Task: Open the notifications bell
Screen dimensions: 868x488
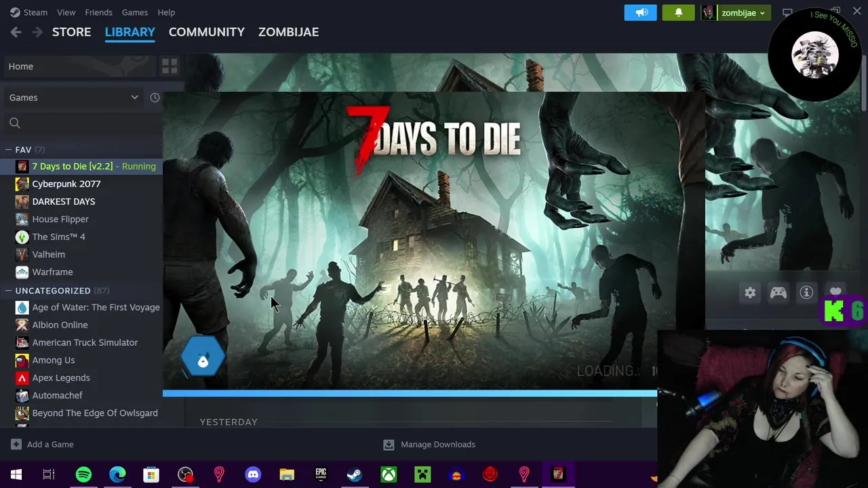Action: [x=678, y=13]
